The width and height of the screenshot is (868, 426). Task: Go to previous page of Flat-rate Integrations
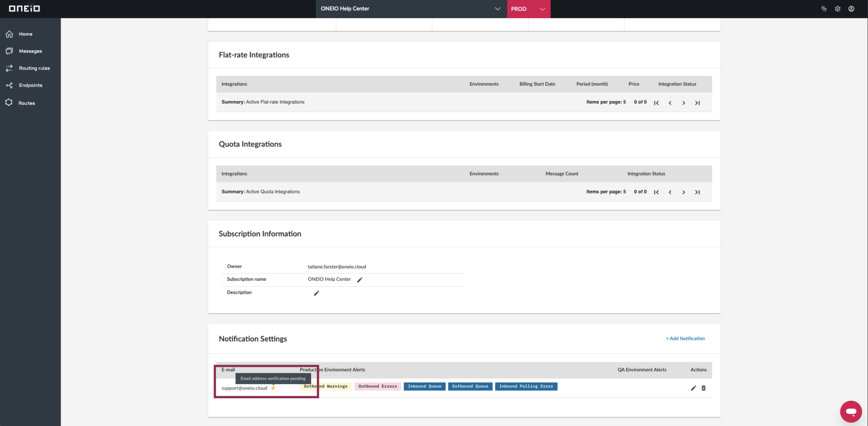point(670,103)
